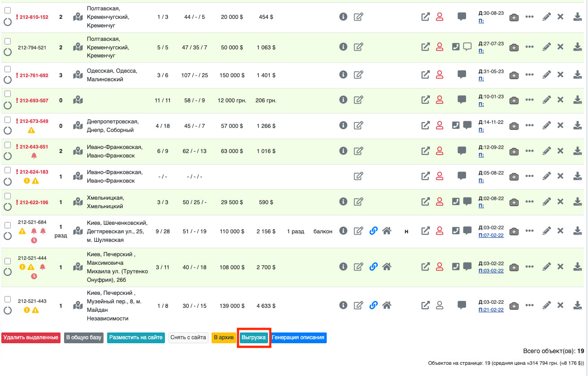Open date link П:07-02-22
588x376 pixels.
[491, 235]
